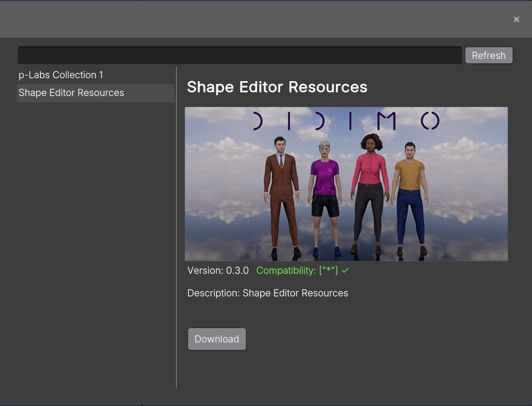Close the window with the X icon
Viewport: 532px width, 406px height.
[516, 19]
